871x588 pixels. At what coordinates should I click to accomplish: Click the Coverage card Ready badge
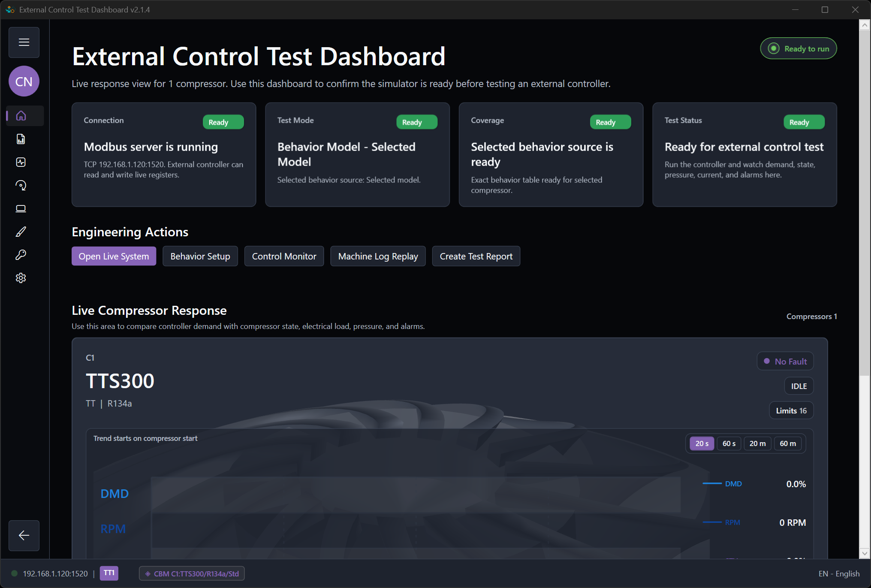[610, 122]
